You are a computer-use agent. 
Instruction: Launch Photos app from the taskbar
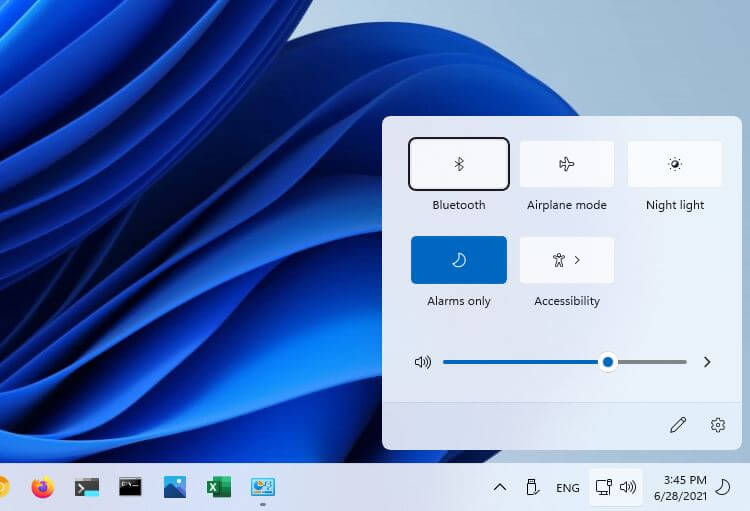coord(175,487)
